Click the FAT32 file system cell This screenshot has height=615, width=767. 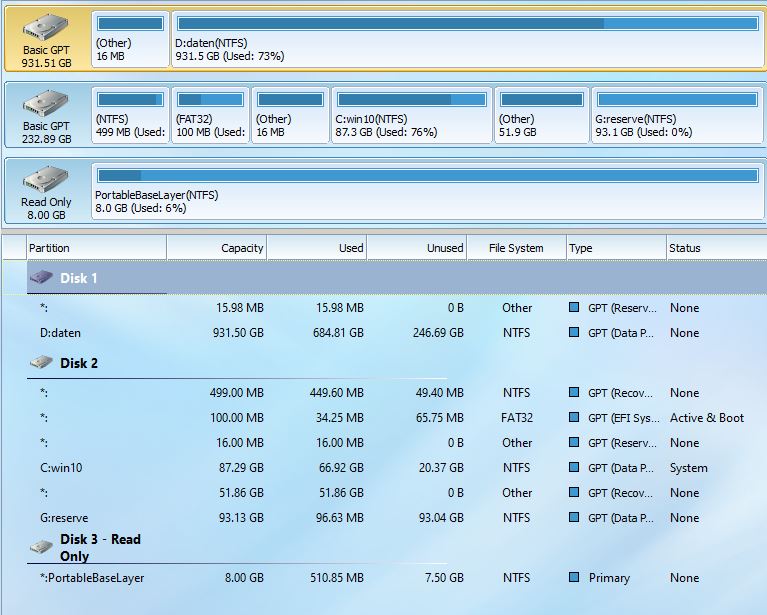[517, 418]
